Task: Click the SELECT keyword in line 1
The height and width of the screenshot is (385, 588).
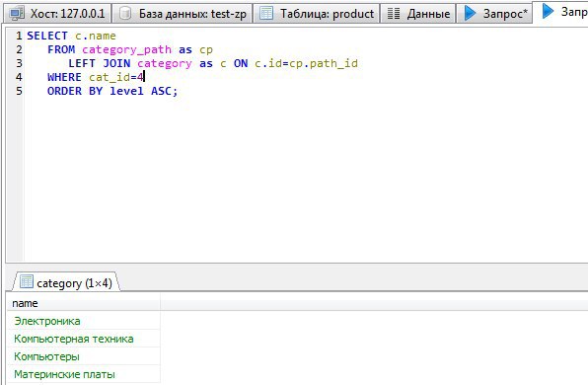Action: tap(47, 36)
